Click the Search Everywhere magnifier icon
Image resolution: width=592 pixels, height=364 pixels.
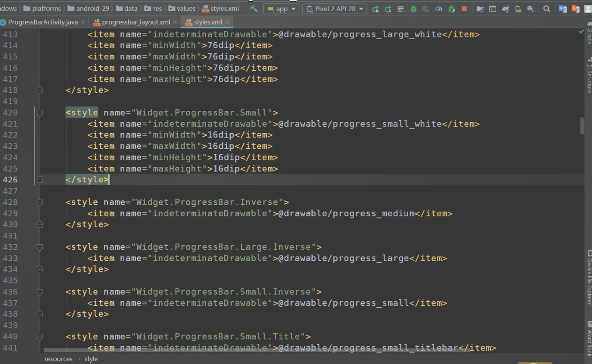coord(547,9)
